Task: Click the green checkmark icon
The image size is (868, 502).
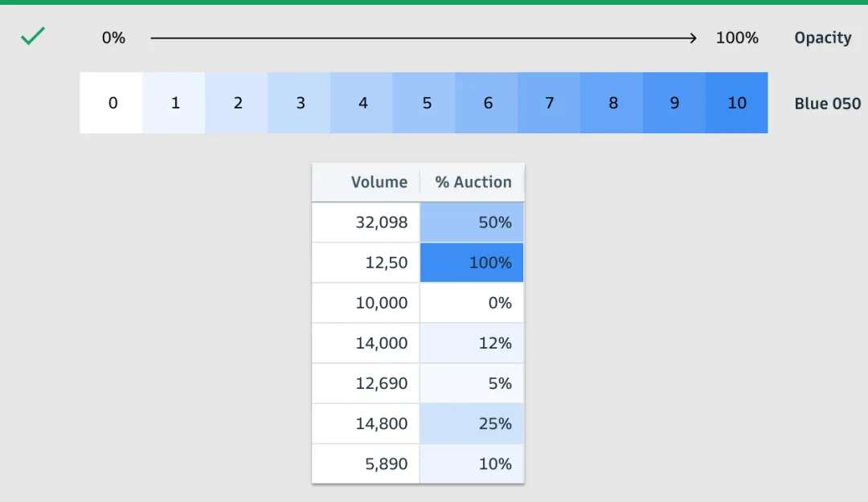Action: coord(33,36)
